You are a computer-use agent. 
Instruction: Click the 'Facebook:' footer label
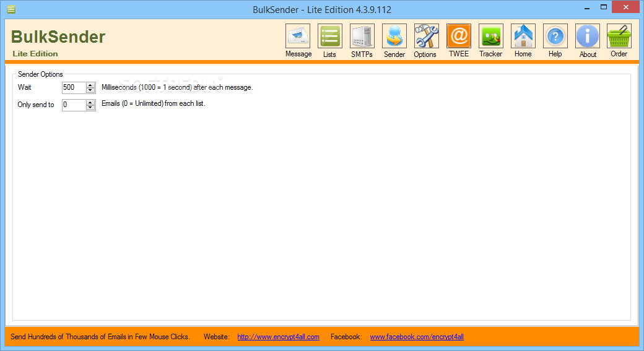pyautogui.click(x=346, y=337)
